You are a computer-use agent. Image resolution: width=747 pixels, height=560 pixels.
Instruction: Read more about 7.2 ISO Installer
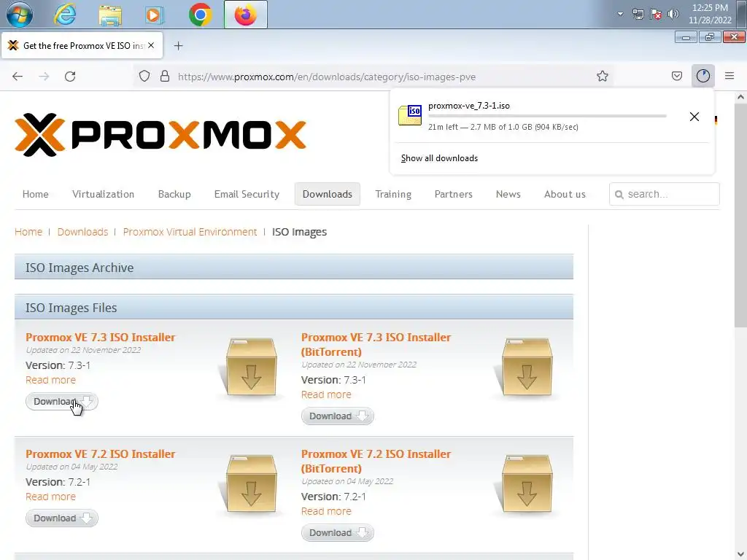click(50, 497)
